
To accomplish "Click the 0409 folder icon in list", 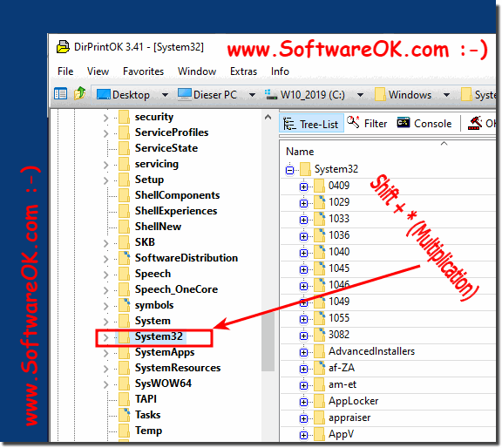I will pos(320,186).
